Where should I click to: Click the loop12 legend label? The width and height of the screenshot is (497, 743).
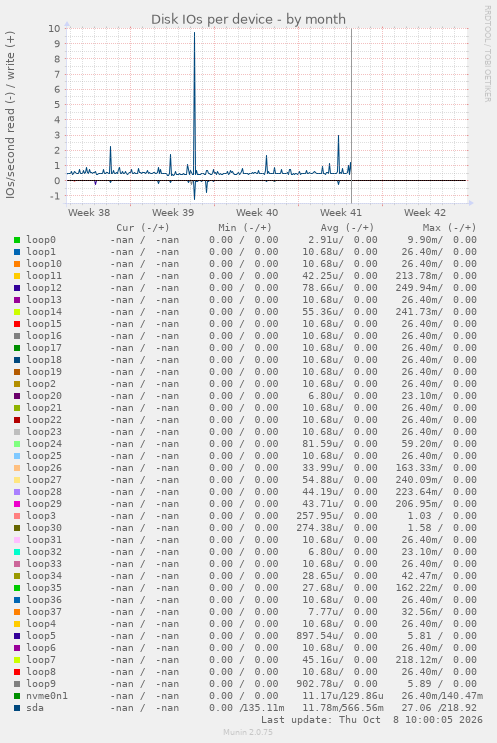(x=44, y=288)
